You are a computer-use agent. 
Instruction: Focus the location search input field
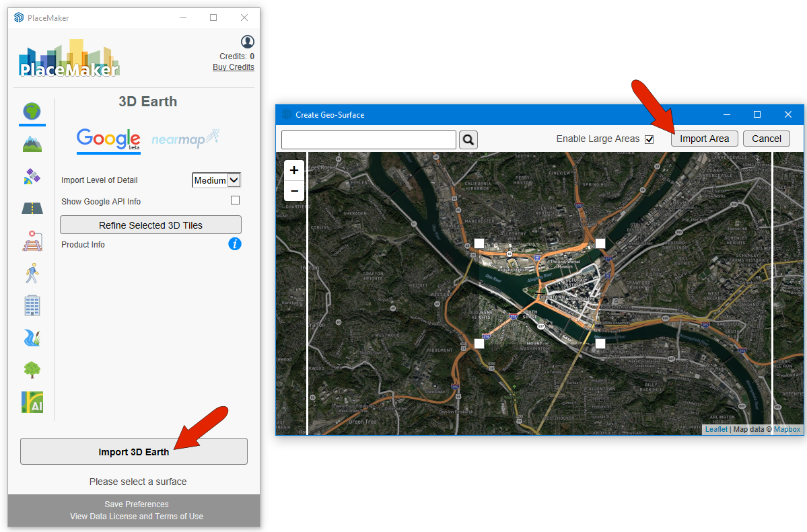[369, 139]
